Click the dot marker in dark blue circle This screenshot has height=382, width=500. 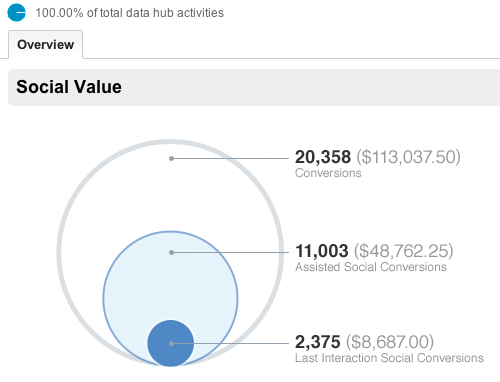(171, 343)
